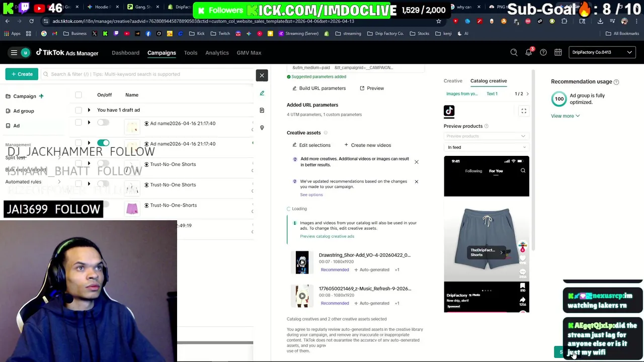This screenshot has width=644, height=362.
Task: Expand the first Trust-No-One Shorts row
Action: (x=89, y=164)
